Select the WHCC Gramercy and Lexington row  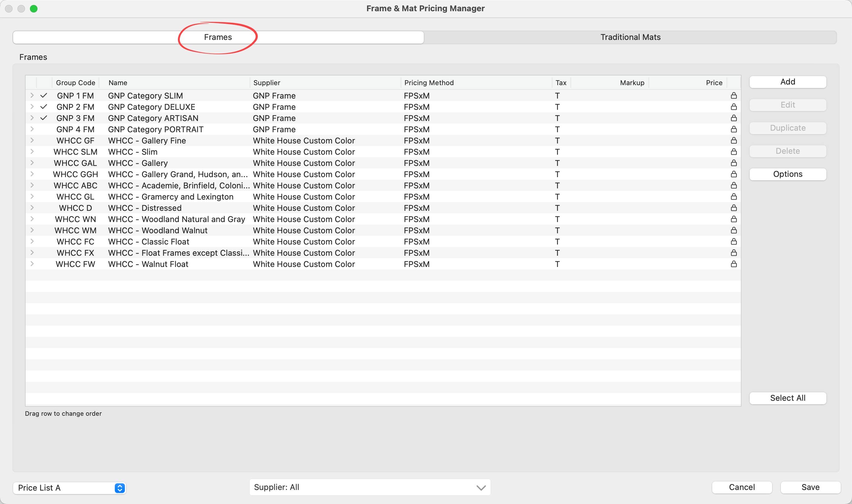tap(170, 197)
